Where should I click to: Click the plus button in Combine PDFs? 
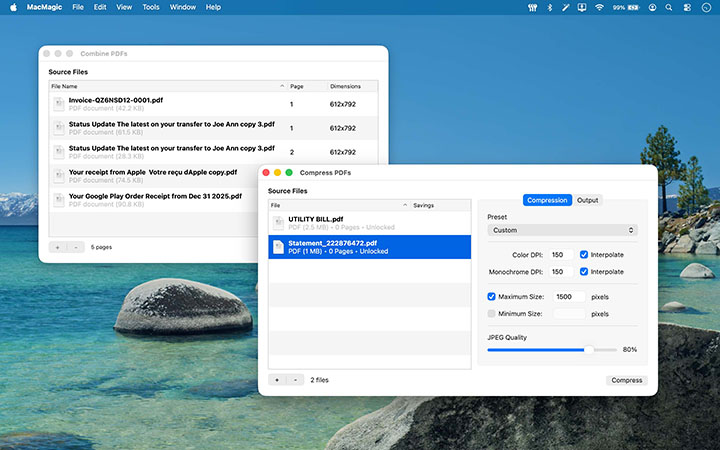click(57, 246)
